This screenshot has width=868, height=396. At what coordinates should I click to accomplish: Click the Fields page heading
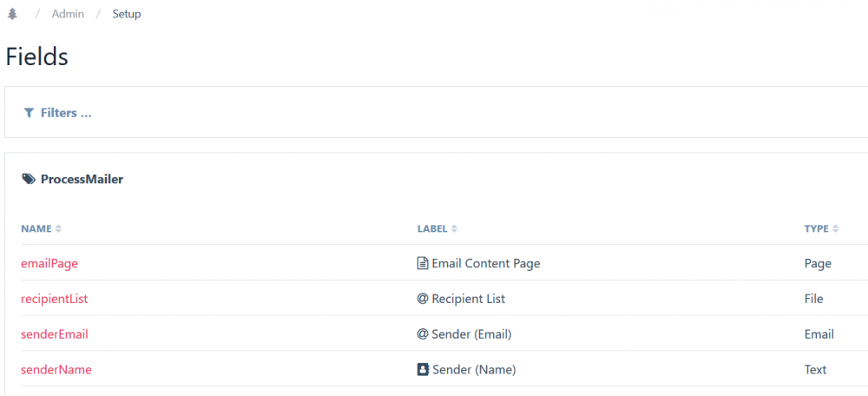point(36,56)
